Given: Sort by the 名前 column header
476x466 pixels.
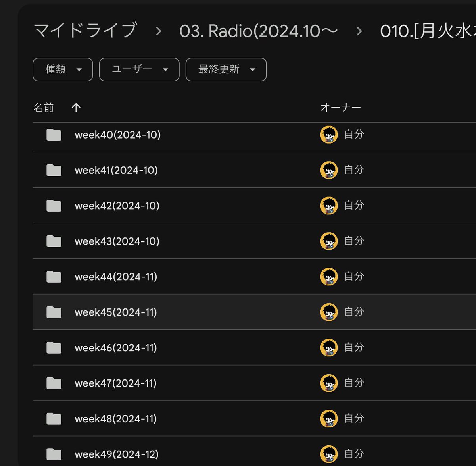Looking at the screenshot, I should (x=44, y=108).
